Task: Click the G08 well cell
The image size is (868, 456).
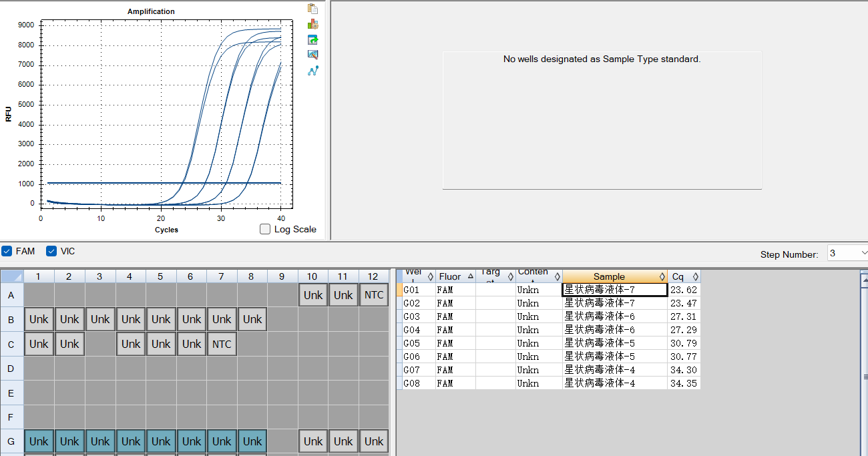Action: click(x=419, y=383)
